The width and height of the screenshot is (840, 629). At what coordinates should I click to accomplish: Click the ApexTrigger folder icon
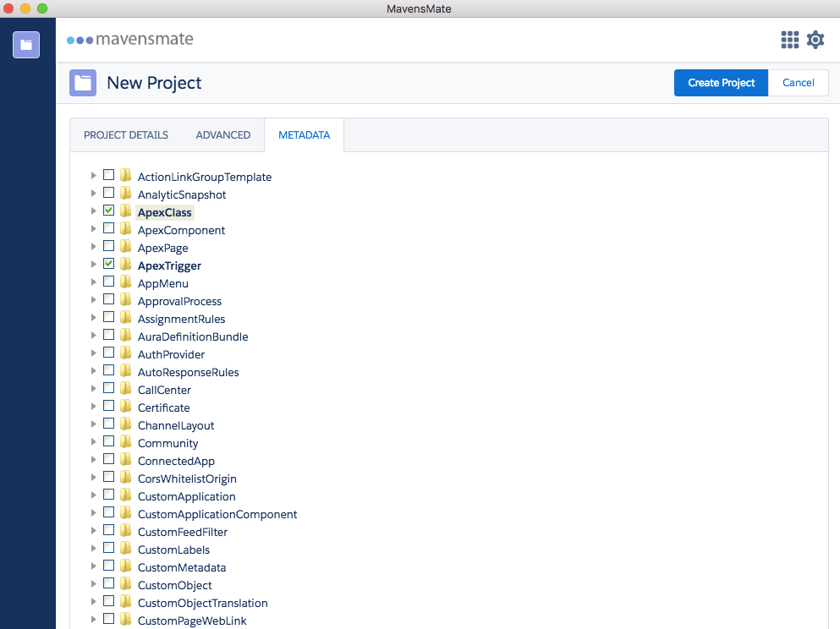125,264
